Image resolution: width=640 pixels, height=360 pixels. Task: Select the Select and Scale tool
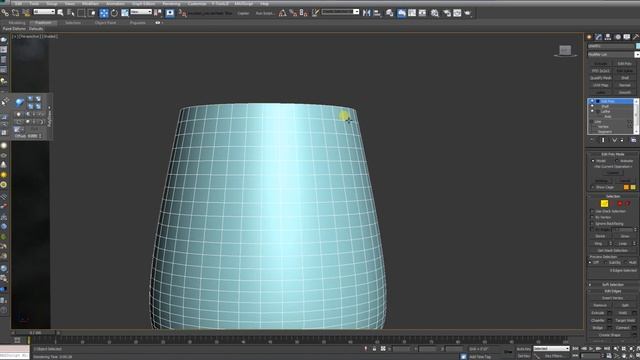125,13
